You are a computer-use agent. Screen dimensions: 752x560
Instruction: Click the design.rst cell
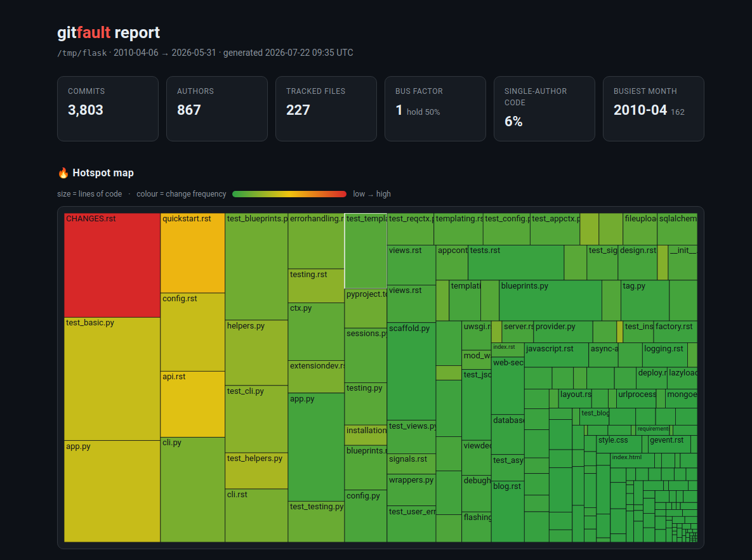[x=638, y=263]
